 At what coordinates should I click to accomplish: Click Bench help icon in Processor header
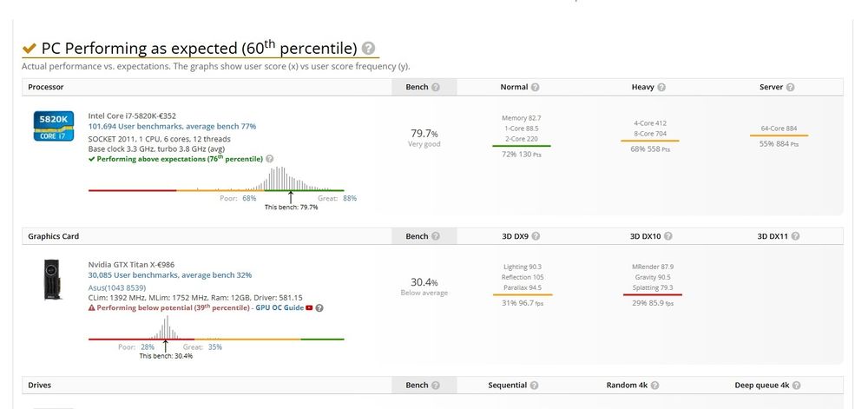point(436,88)
